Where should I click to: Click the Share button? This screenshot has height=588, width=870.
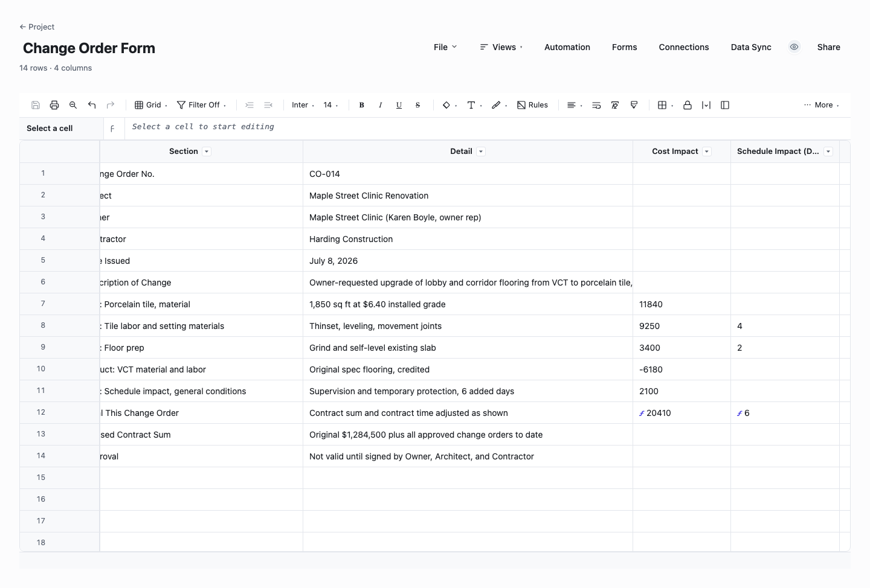(829, 47)
